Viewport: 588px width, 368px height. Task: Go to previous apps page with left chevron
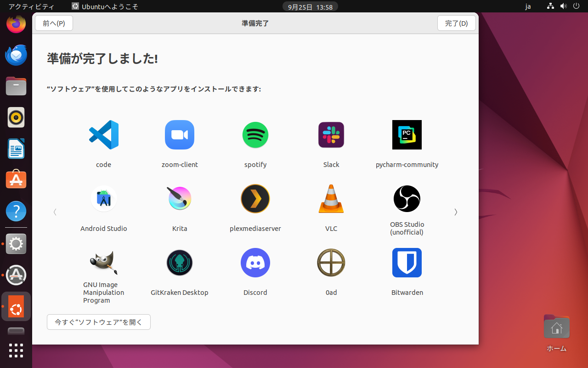(55, 212)
